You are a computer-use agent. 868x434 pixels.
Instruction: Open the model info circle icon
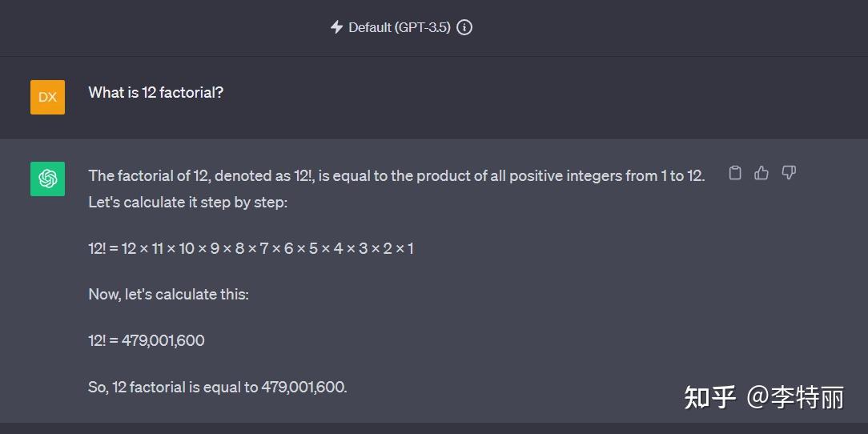(464, 27)
